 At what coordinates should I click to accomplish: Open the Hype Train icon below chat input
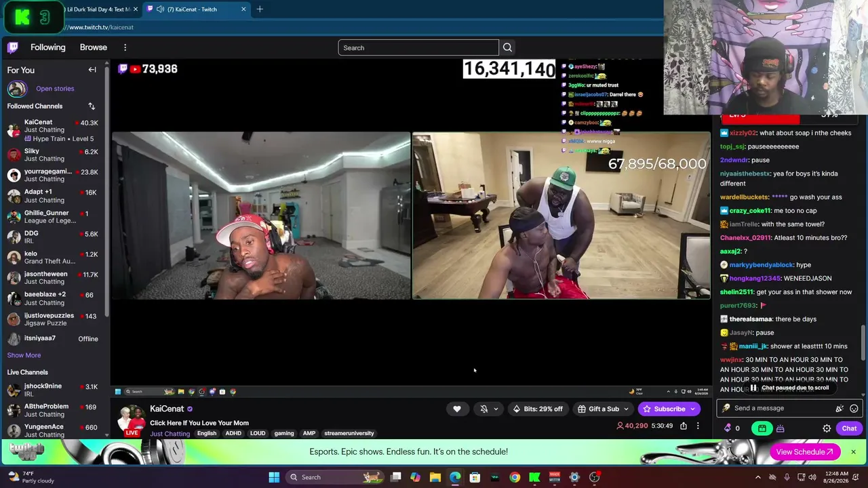781,428
